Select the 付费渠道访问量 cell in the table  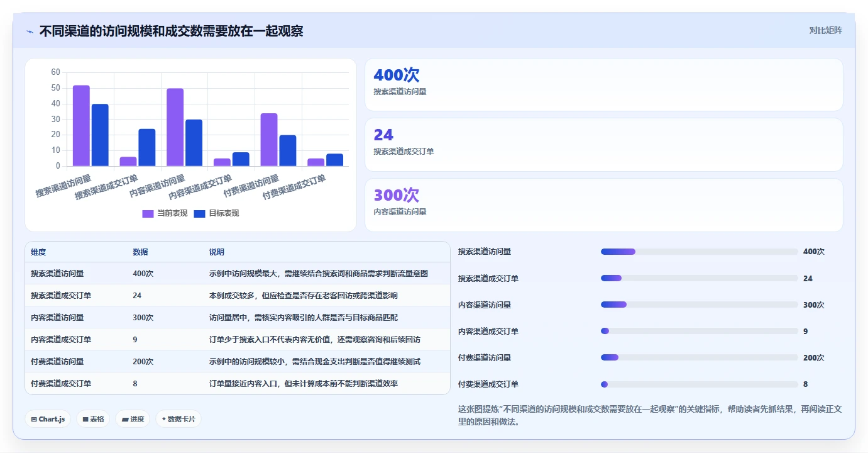[x=57, y=362]
